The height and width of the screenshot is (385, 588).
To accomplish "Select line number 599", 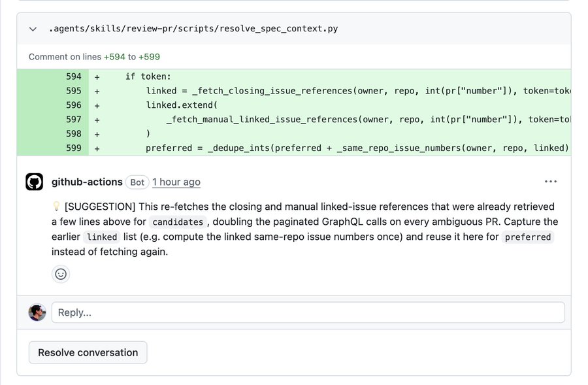I will click(73, 148).
